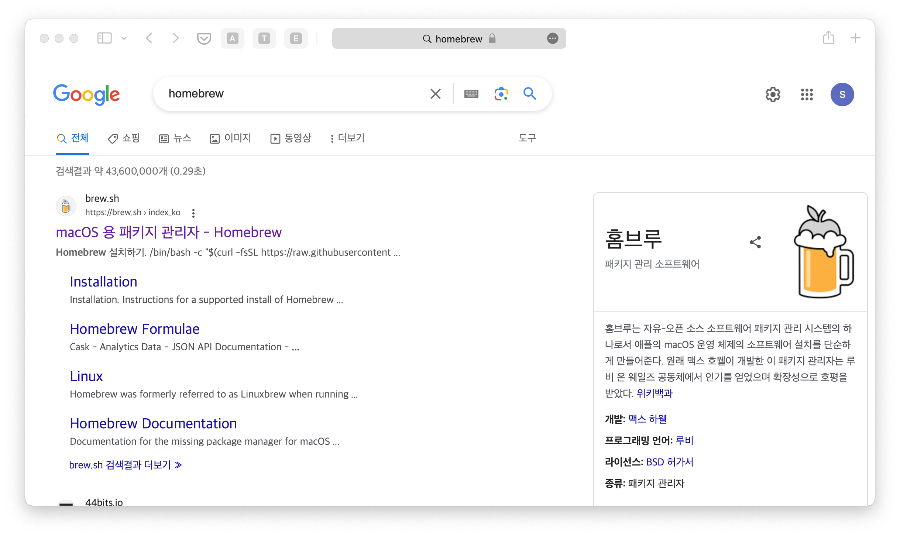Open the on-screen keyboard input tool
This screenshot has height=536, width=900.
471,94
